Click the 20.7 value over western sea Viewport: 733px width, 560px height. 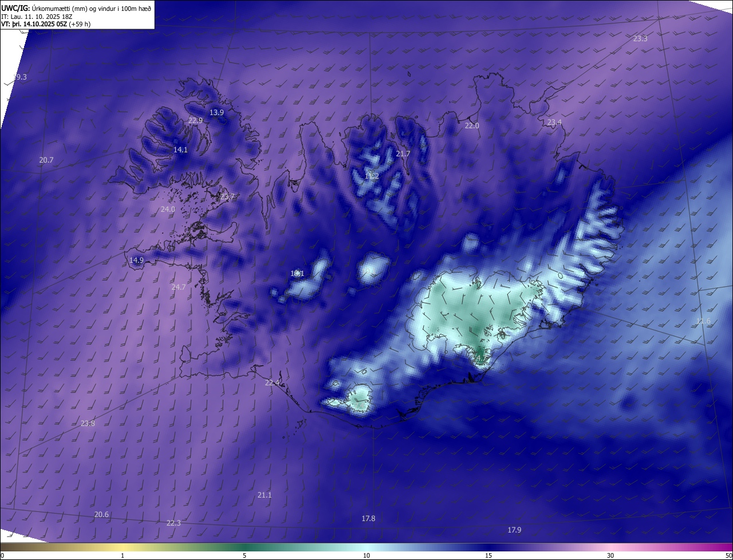coord(46,160)
